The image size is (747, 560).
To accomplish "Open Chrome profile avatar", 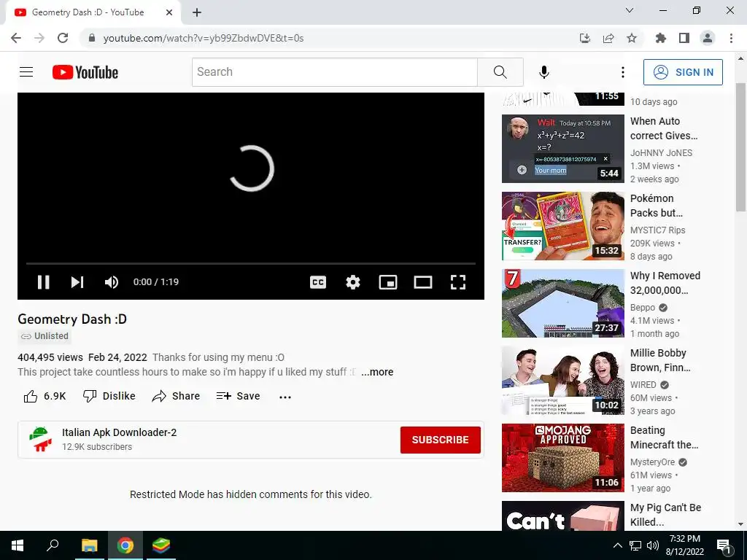I will (708, 38).
